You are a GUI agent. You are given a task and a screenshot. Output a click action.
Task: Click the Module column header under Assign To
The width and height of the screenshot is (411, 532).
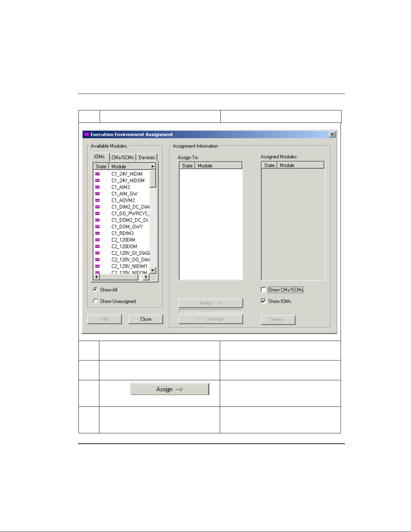click(x=218, y=165)
